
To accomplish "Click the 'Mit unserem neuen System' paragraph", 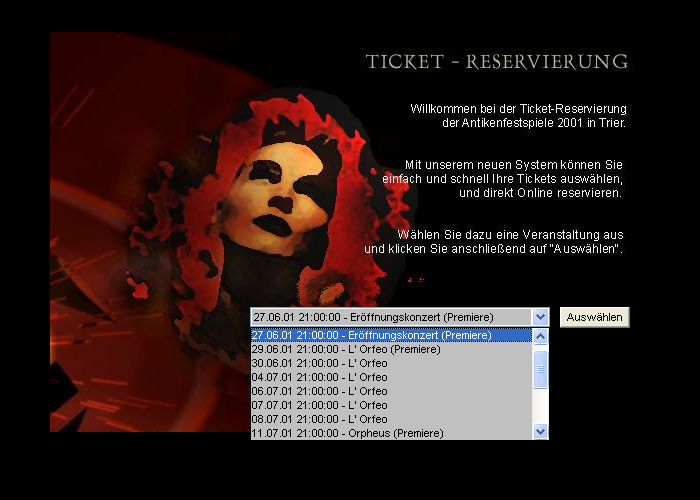I will (504, 178).
